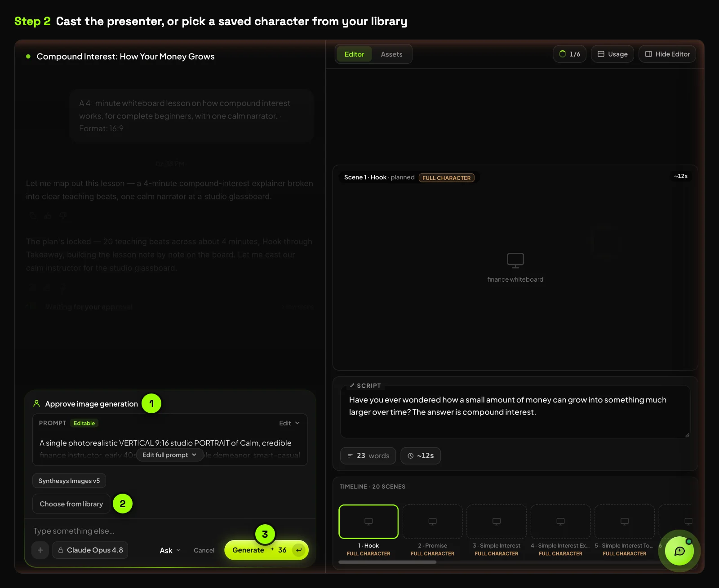
Task: Click the plus attachment button beside model selector
Action: coord(40,550)
